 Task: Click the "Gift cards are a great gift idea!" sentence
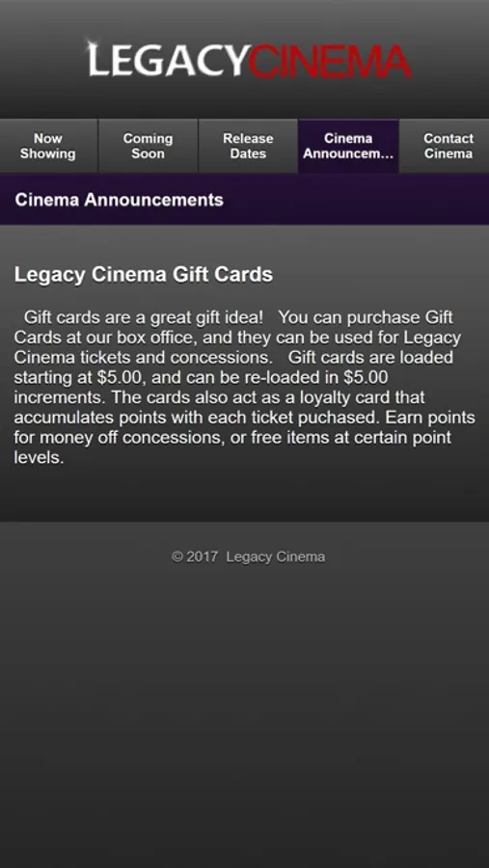(x=145, y=317)
